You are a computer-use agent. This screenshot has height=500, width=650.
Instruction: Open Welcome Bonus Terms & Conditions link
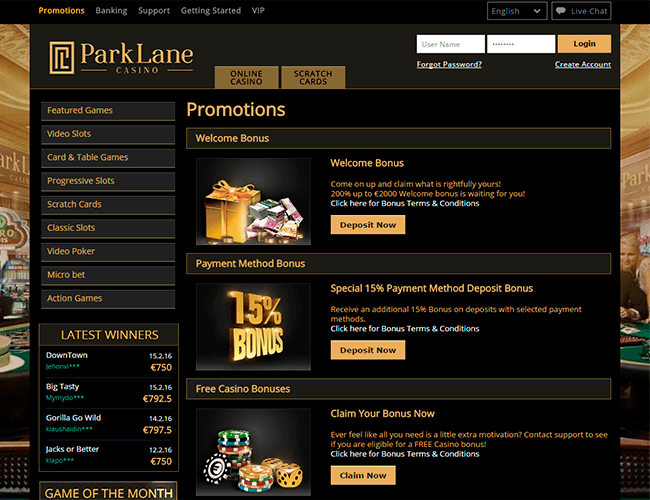pos(405,204)
